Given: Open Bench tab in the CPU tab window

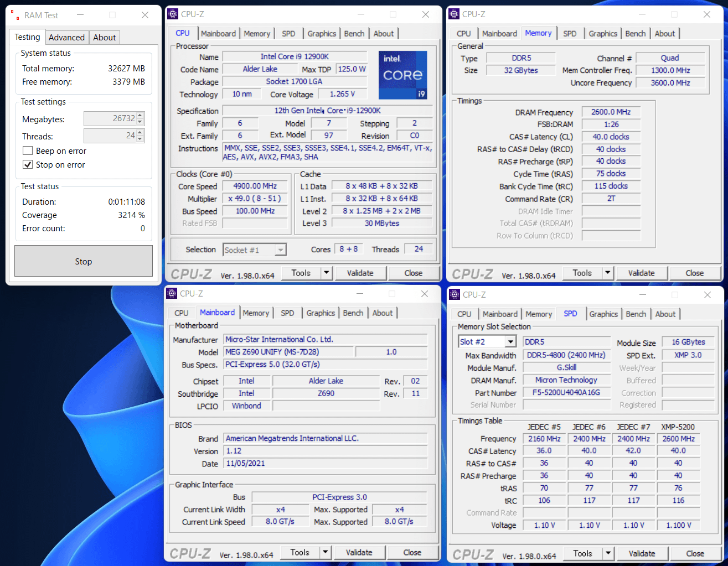Looking at the screenshot, I should pyautogui.click(x=354, y=34).
